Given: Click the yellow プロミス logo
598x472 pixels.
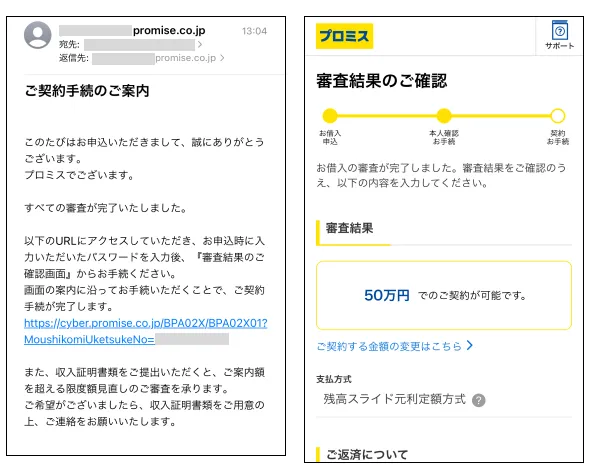Looking at the screenshot, I should tap(344, 36).
